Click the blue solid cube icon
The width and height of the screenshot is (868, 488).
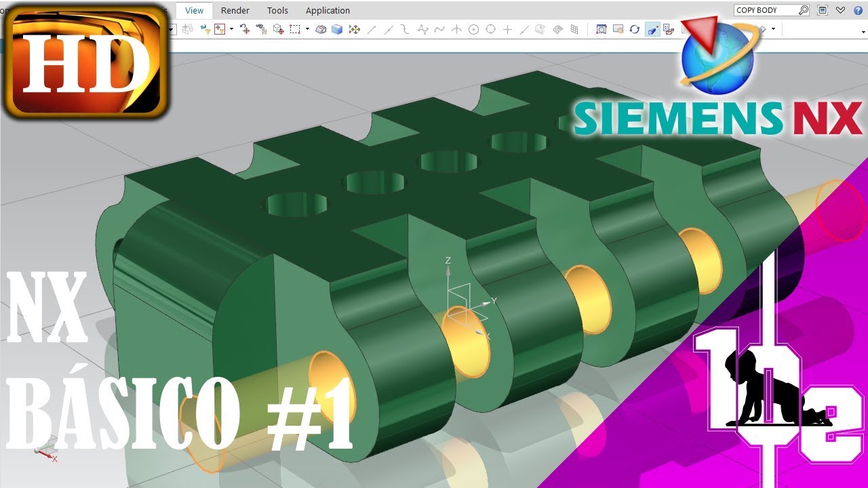tap(337, 29)
